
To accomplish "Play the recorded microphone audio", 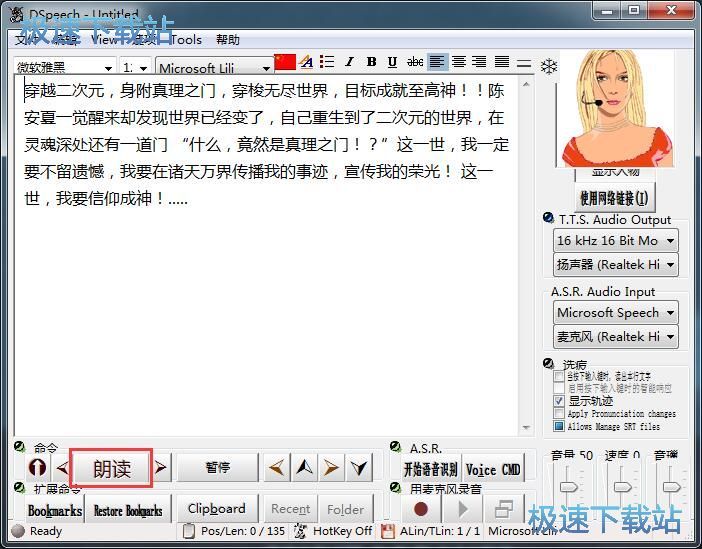I will [462, 509].
